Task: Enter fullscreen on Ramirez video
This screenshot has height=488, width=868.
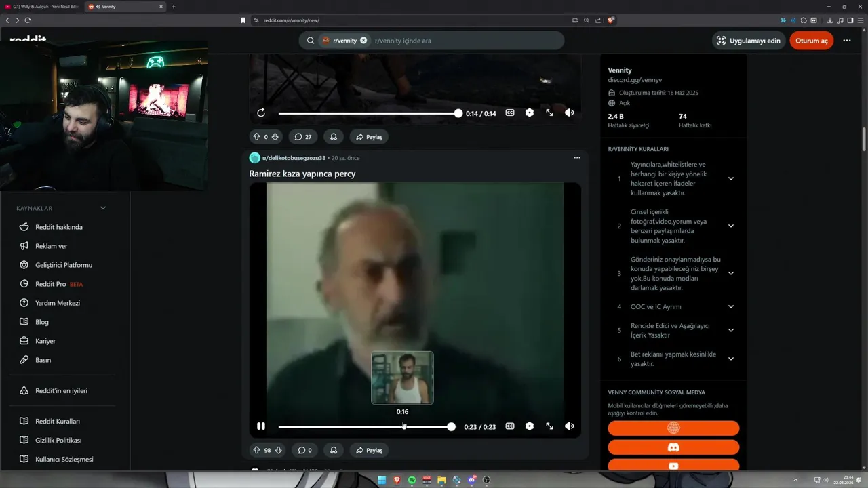Action: click(549, 426)
